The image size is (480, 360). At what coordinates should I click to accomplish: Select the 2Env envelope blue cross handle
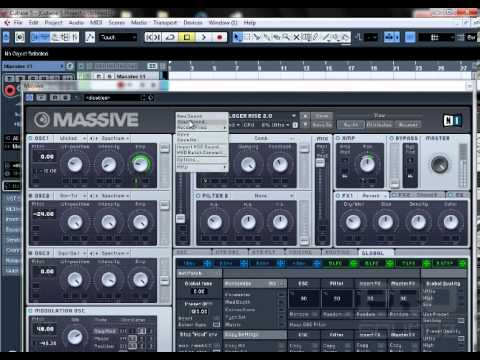pyautogui.click(x=244, y=264)
